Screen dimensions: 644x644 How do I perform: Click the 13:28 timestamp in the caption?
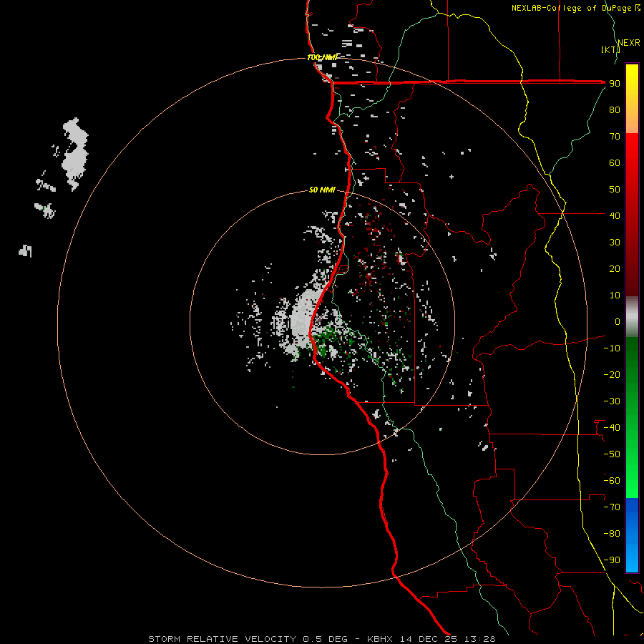pos(479,639)
